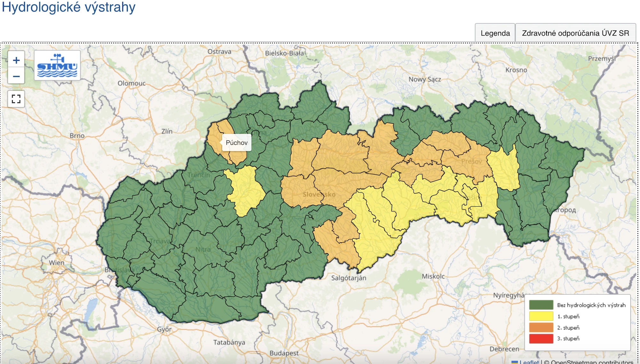Click orange '2. stupeň' legend swatch

(x=541, y=327)
